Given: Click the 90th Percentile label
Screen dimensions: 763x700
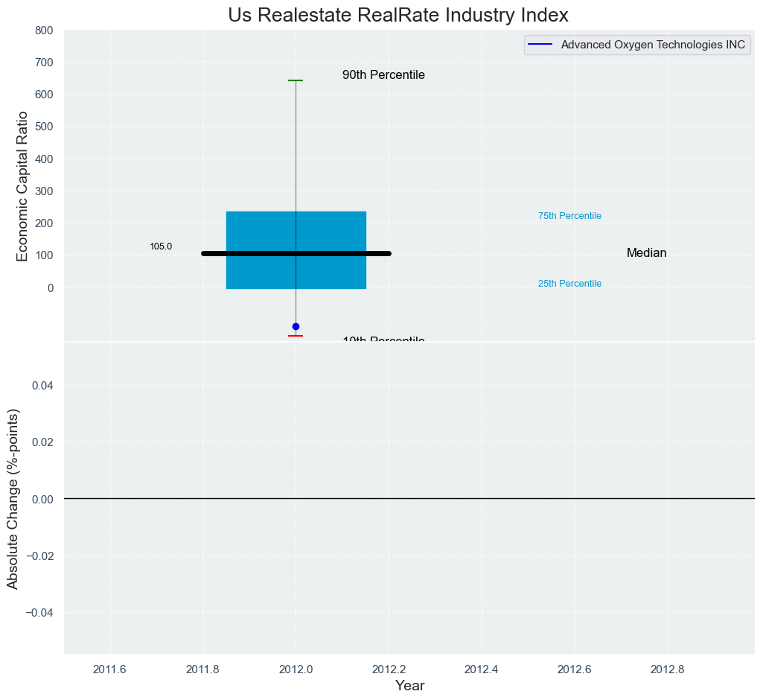Looking at the screenshot, I should [x=383, y=75].
